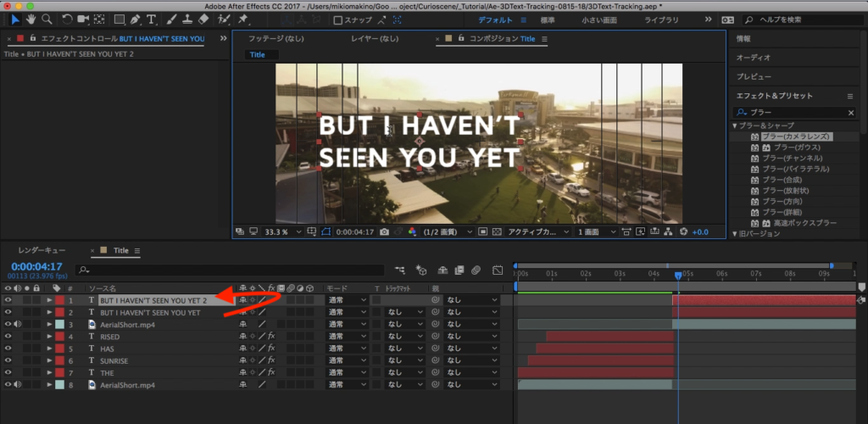Viewport: 868px width, 424px height.
Task: Switch to the 標準 workspace
Action: coord(548,20)
